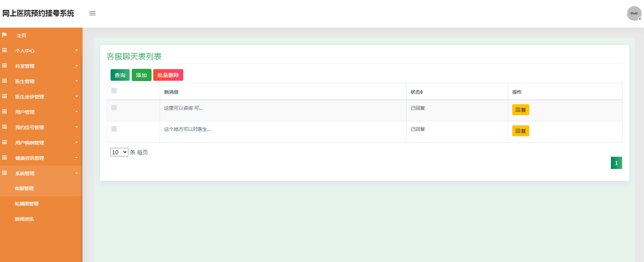This screenshot has width=644, height=262.
Task: Click the grid icon beside 预约挂号管理
Action: tap(4, 127)
